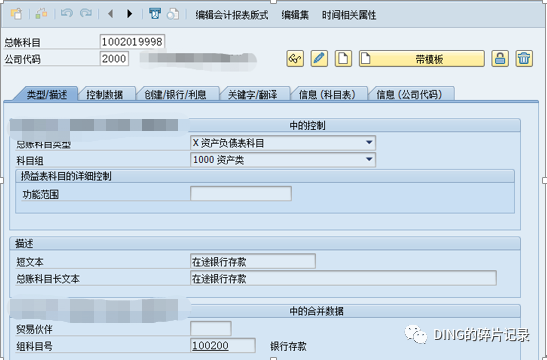Click the gray documents toolbar icon
This screenshot has height=360, width=547.
tap(173, 14)
